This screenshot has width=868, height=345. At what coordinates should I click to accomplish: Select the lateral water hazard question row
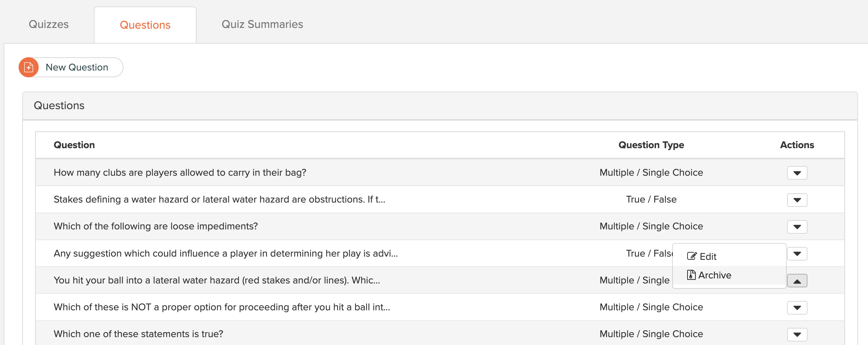click(x=440, y=280)
